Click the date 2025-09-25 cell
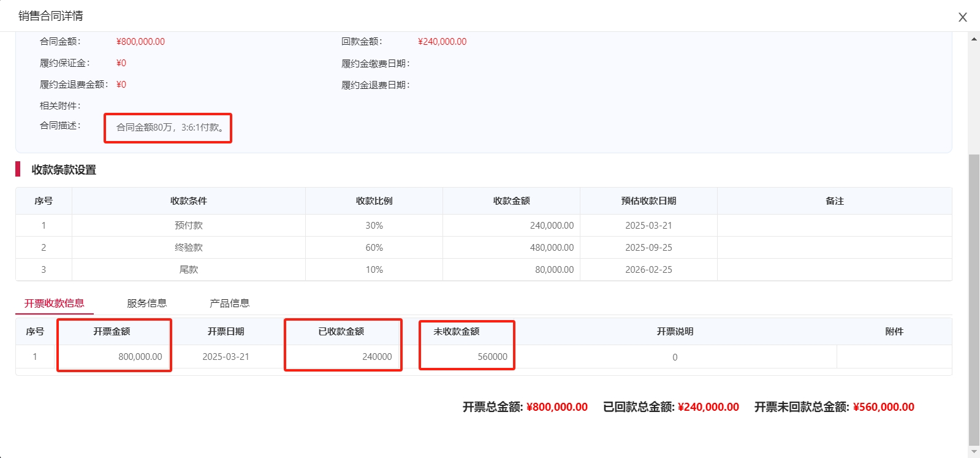980x458 pixels. coord(648,248)
